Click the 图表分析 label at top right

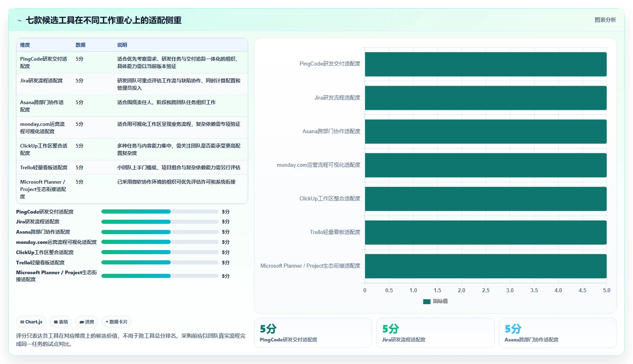coord(605,20)
